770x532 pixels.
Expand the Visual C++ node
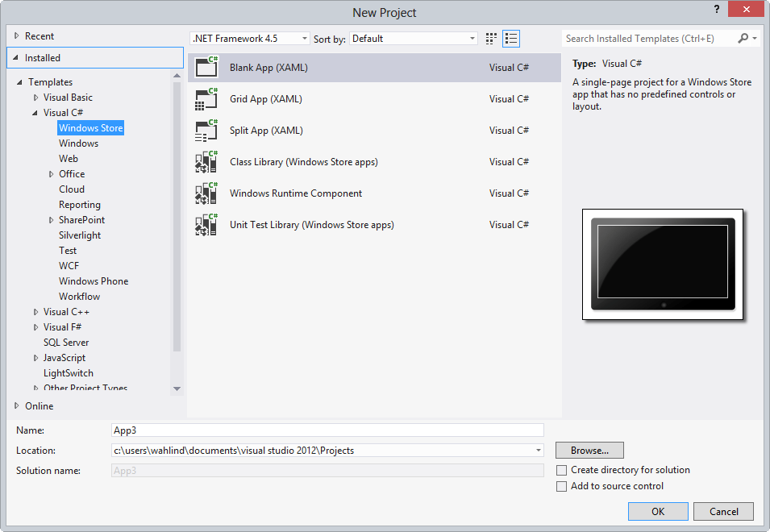point(35,312)
